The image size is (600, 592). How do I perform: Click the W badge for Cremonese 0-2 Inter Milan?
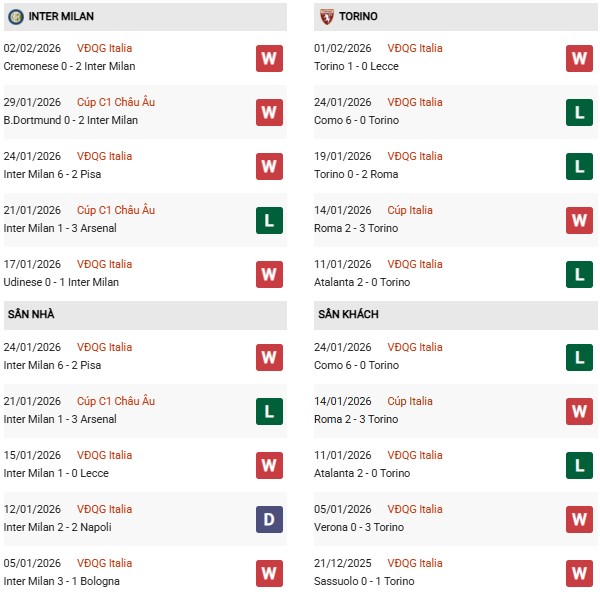click(268, 58)
